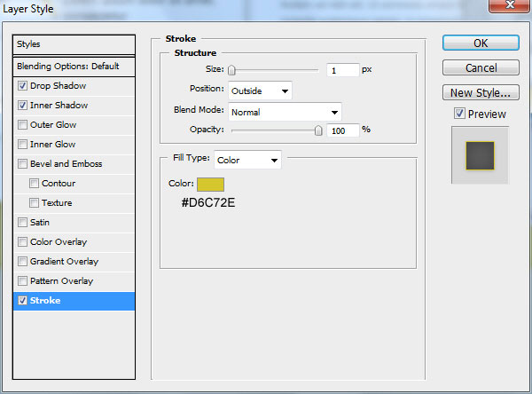Open the Fill Type dropdown

click(248, 161)
